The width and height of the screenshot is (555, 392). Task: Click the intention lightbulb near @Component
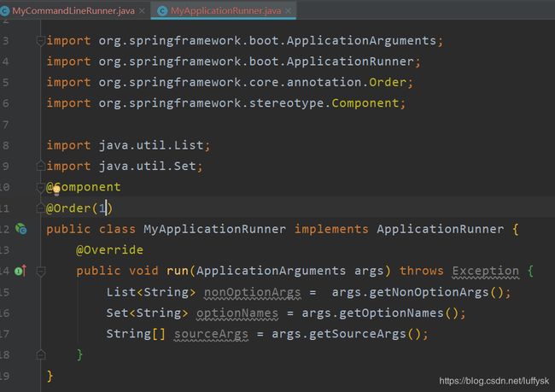click(x=56, y=190)
